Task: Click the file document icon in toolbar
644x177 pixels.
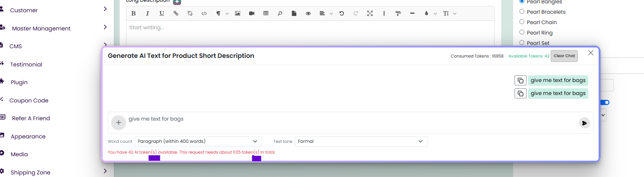Action: click(294, 13)
